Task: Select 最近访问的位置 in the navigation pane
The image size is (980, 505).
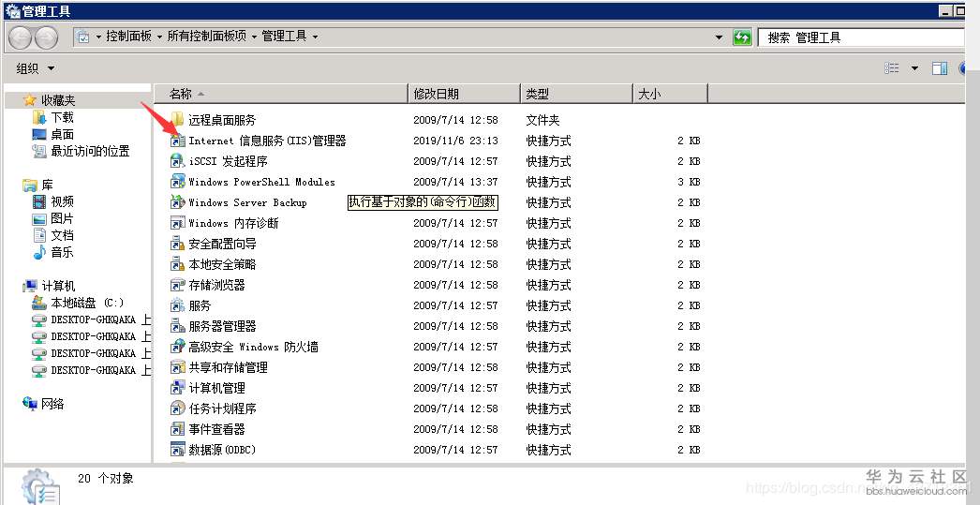Action: pos(91,151)
